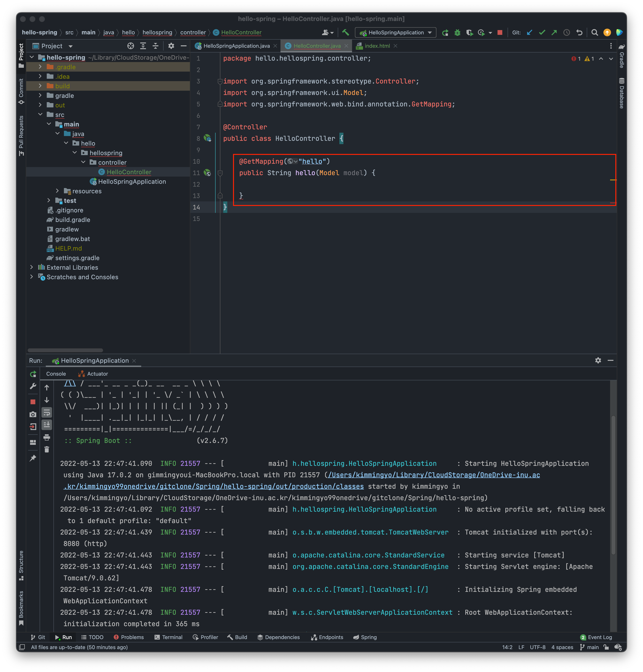Image resolution: width=643 pixels, height=672 pixels.
Task: Run with Coverage from the top toolbar
Action: [470, 32]
